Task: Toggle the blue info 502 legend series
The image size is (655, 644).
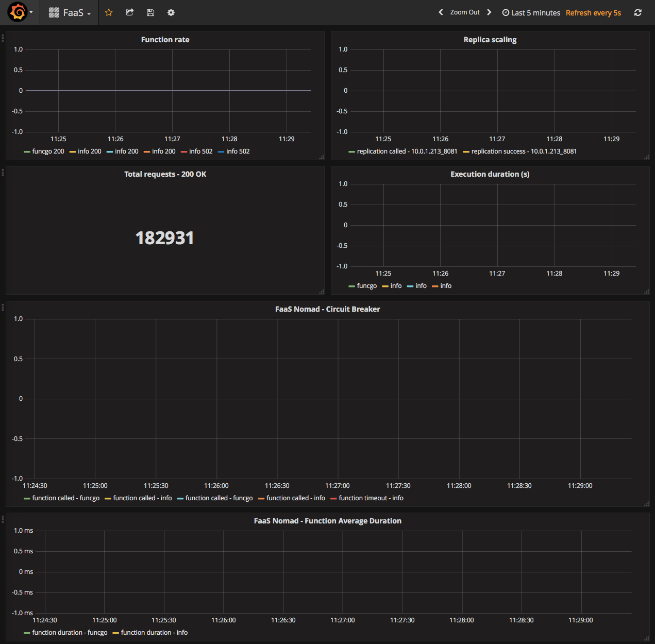Action: click(238, 151)
